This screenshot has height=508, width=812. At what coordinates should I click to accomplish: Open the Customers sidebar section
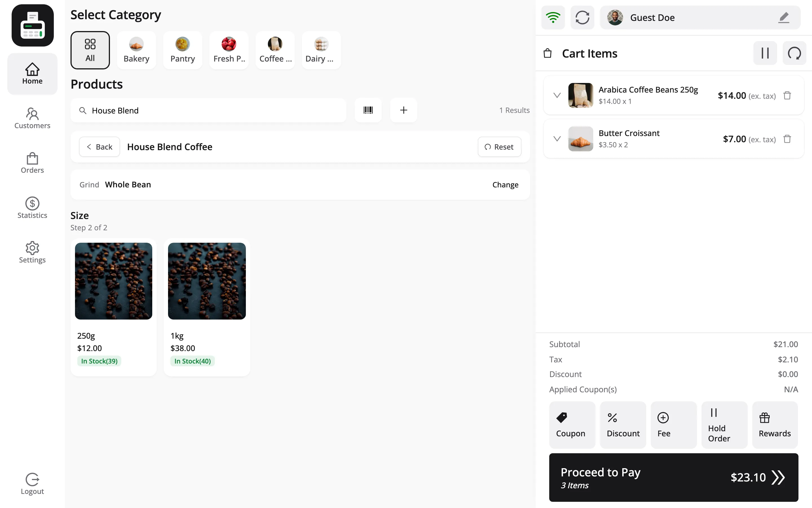pyautogui.click(x=32, y=118)
